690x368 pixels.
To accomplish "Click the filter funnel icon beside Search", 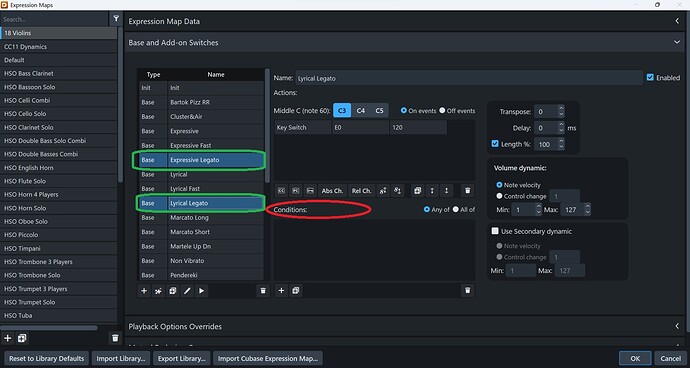I will pyautogui.click(x=115, y=19).
